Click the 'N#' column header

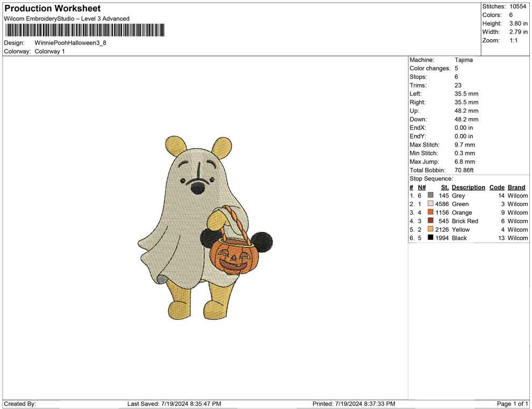(x=422, y=187)
